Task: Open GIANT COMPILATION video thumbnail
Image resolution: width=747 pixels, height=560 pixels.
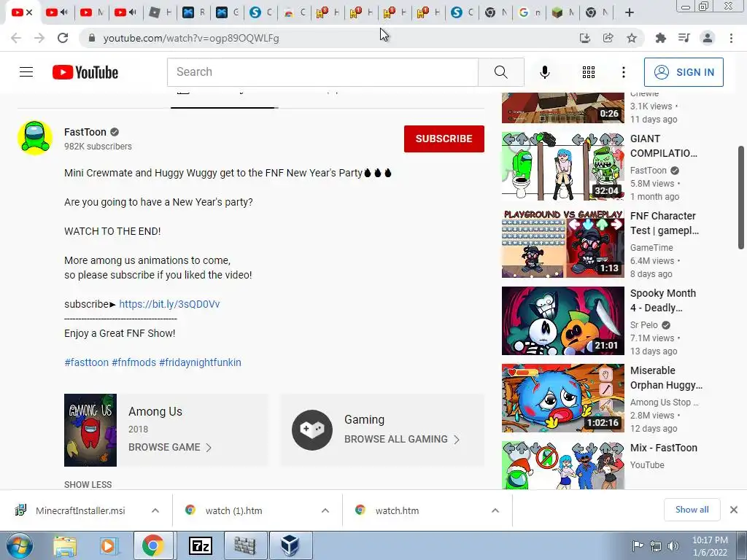Action: tap(562, 166)
